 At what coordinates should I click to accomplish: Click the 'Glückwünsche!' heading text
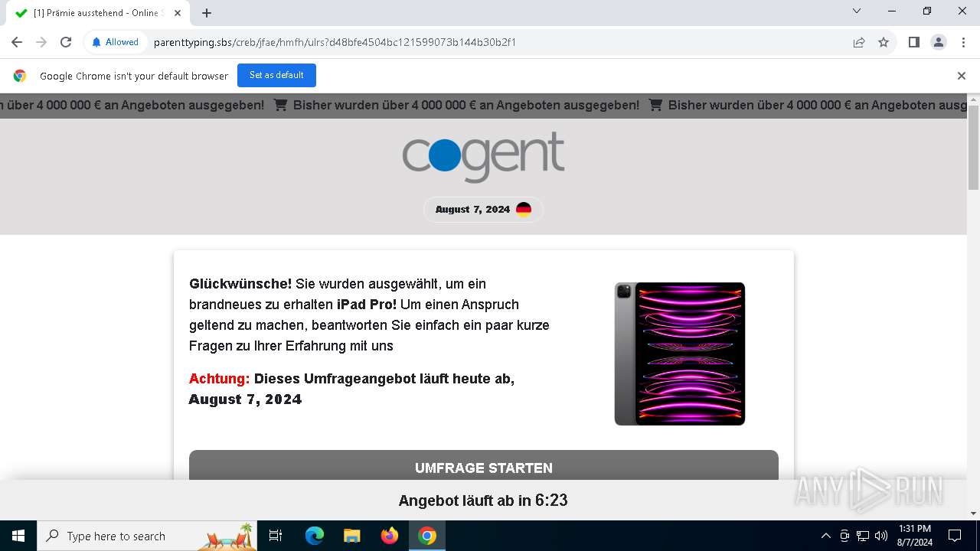click(x=240, y=284)
